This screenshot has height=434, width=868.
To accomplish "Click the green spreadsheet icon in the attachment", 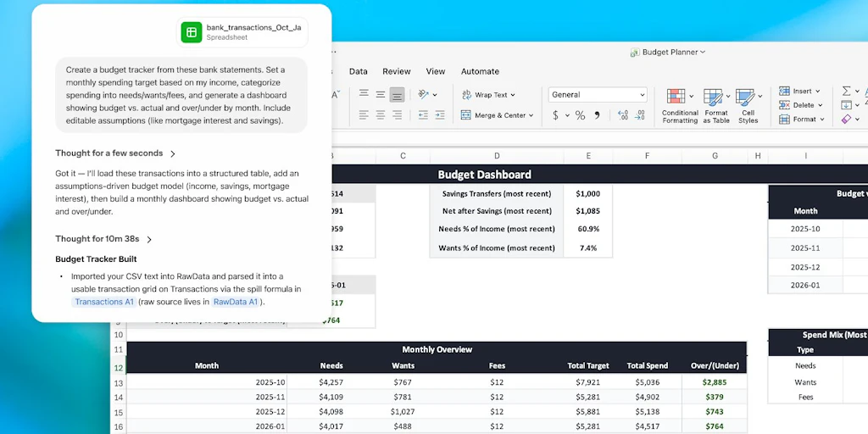I will [x=192, y=32].
